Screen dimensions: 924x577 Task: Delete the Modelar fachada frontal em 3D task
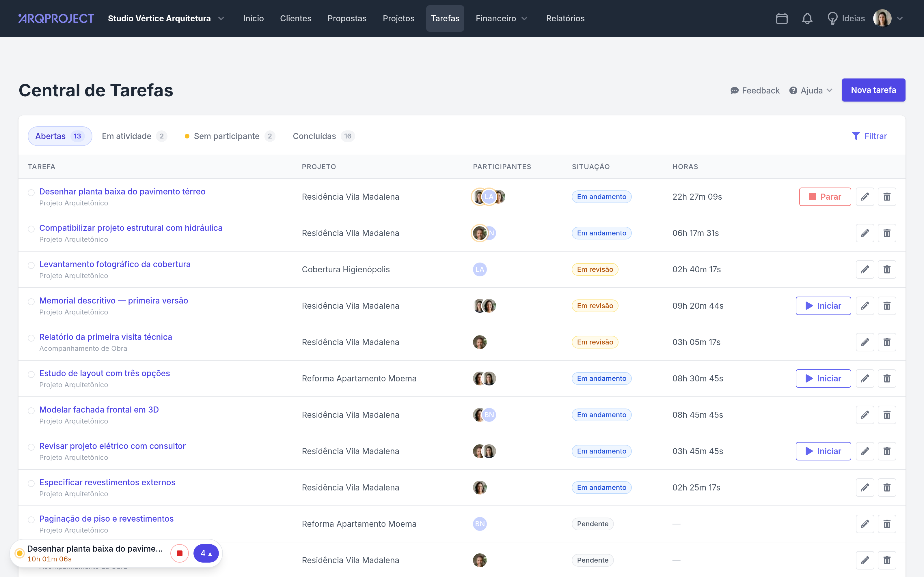tap(886, 415)
